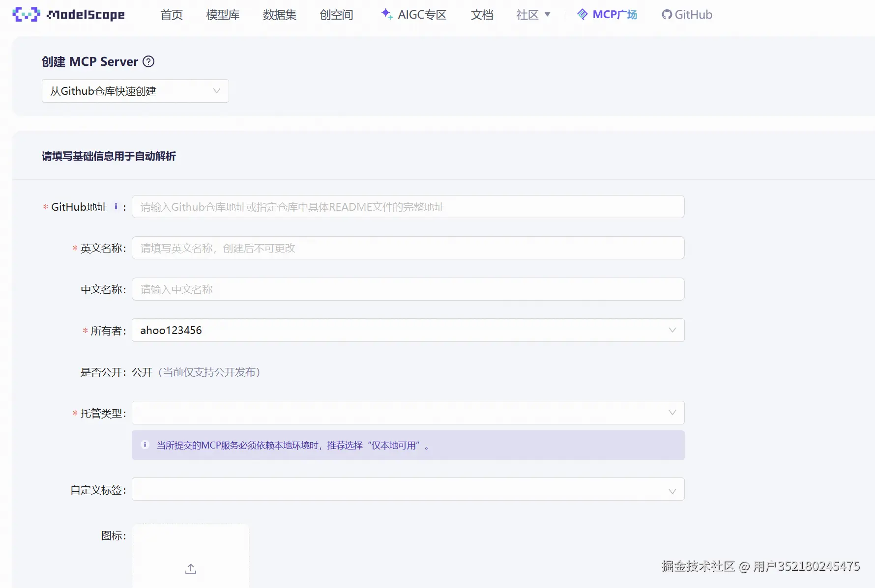The height and width of the screenshot is (588, 875).
Task: Open the 模型库 nav item
Action: (223, 15)
